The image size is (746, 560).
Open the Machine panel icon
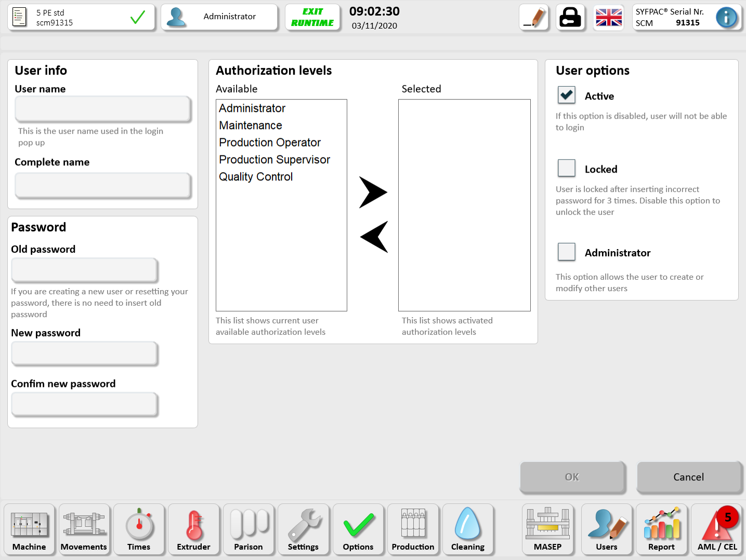click(30, 529)
